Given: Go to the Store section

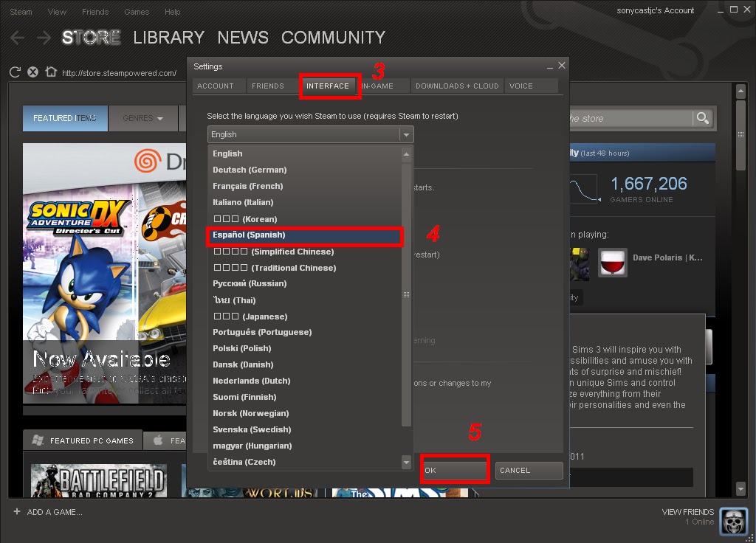Looking at the screenshot, I should pos(91,38).
